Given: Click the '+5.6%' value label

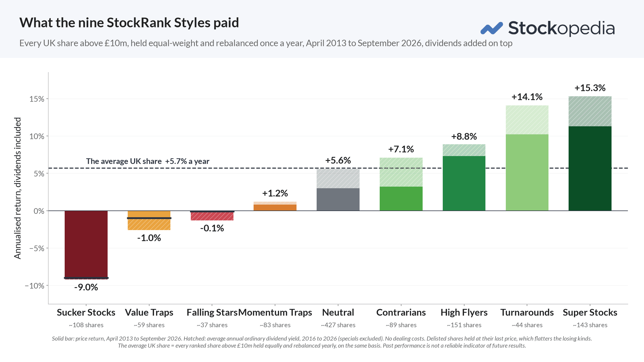Looking at the screenshot, I should (338, 160).
